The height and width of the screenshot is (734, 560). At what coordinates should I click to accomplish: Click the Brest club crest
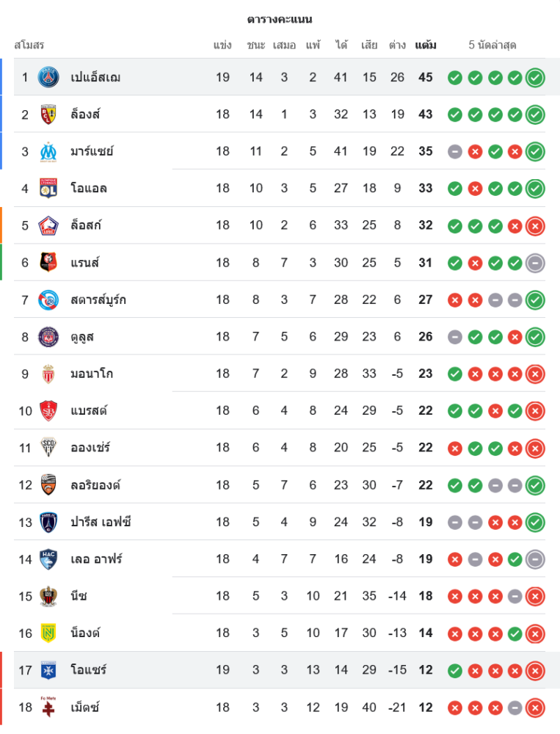(x=48, y=410)
